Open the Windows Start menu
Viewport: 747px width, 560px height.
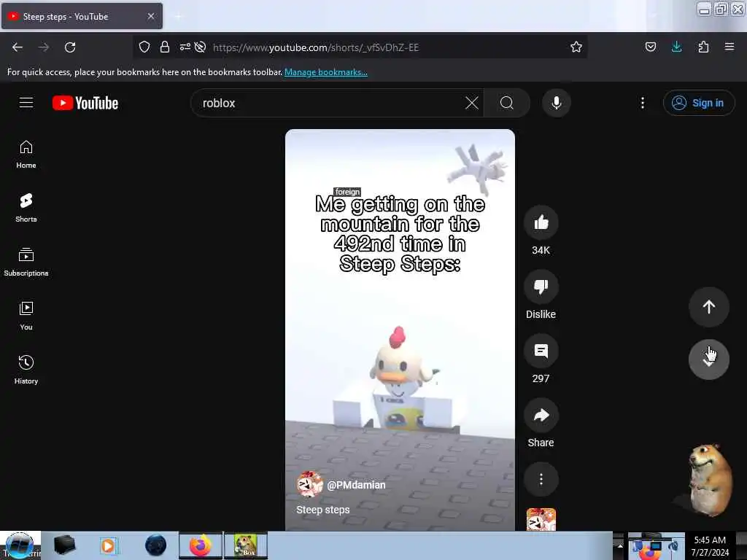click(x=20, y=545)
